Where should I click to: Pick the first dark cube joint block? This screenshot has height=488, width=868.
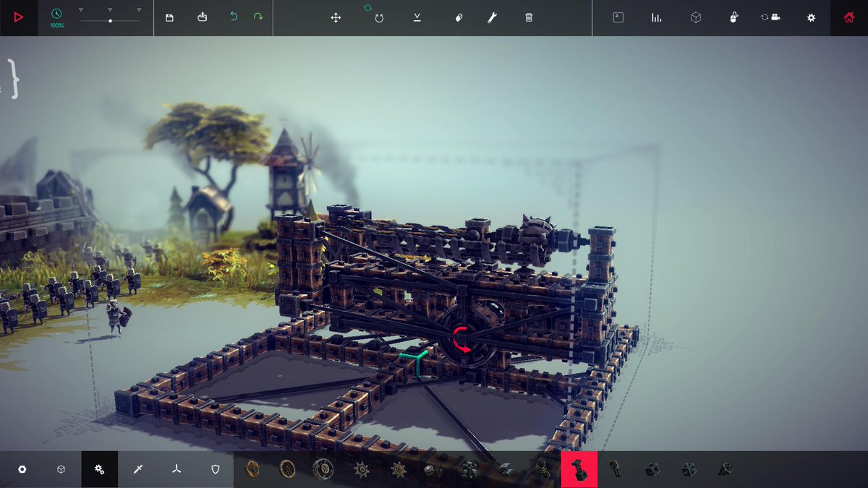click(652, 469)
